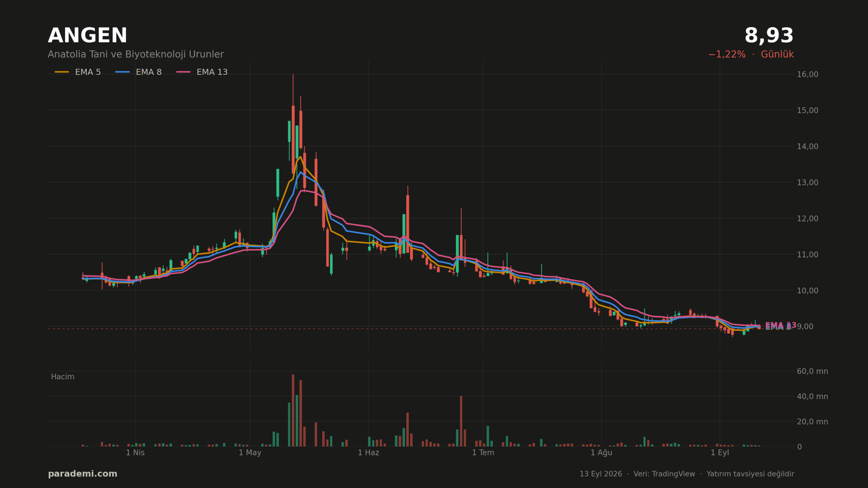The image size is (868, 488).
Task: Select the 60,0 mn volume axis label
Action: point(812,371)
